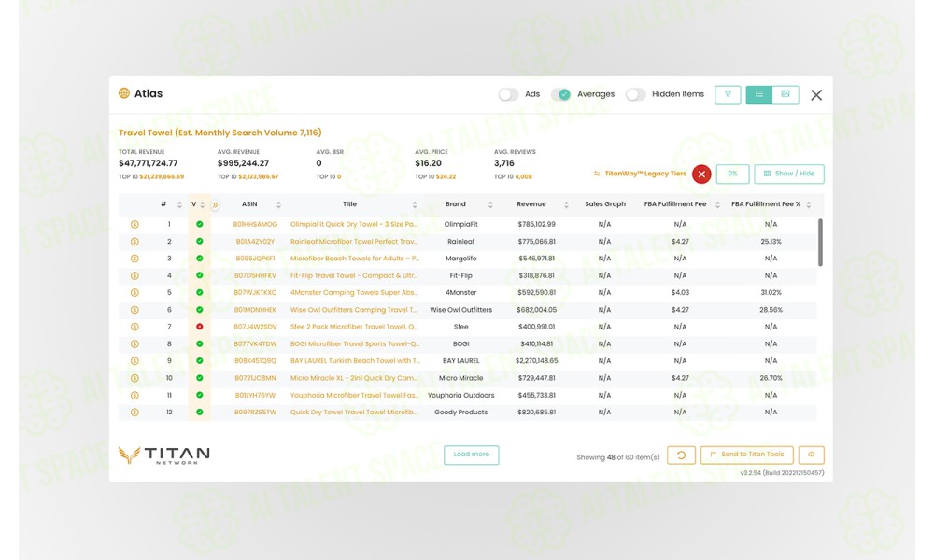Open ASIN link in Sfee row
Viewport: 934px width, 560px height.
pos(255,327)
